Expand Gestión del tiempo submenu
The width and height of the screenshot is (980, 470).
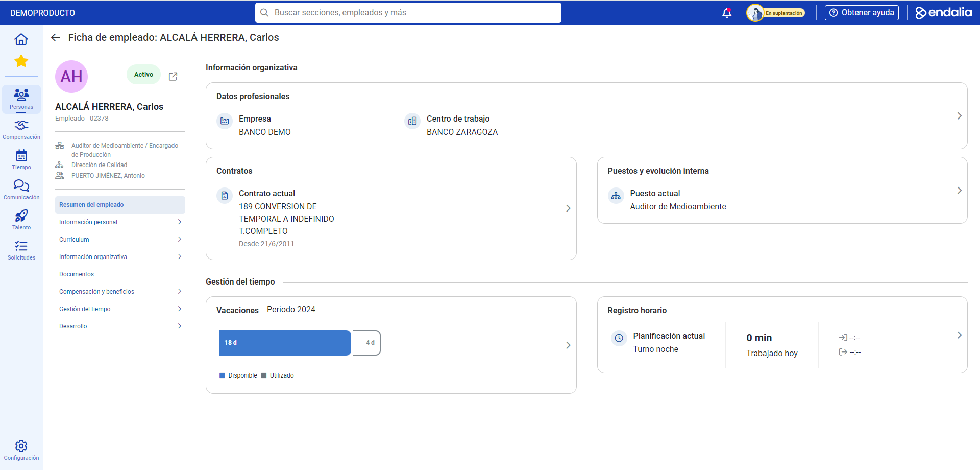click(x=180, y=309)
